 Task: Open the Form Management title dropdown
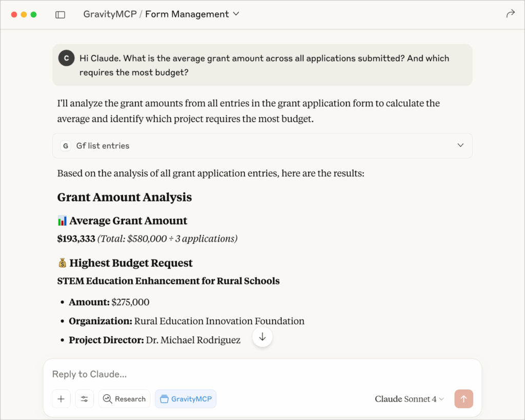(235, 14)
